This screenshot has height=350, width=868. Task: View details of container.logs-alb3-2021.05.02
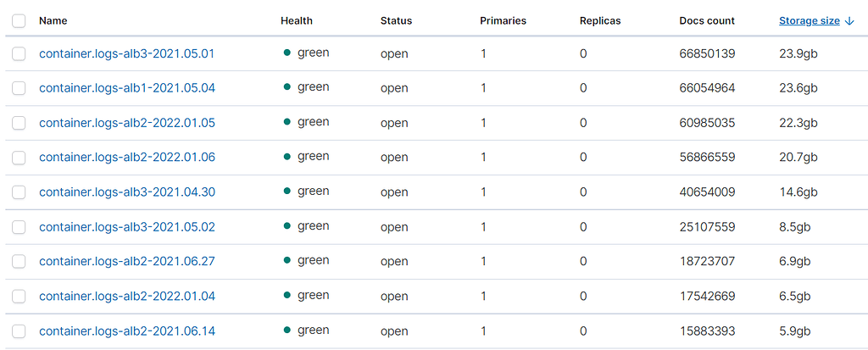pyautogui.click(x=127, y=227)
